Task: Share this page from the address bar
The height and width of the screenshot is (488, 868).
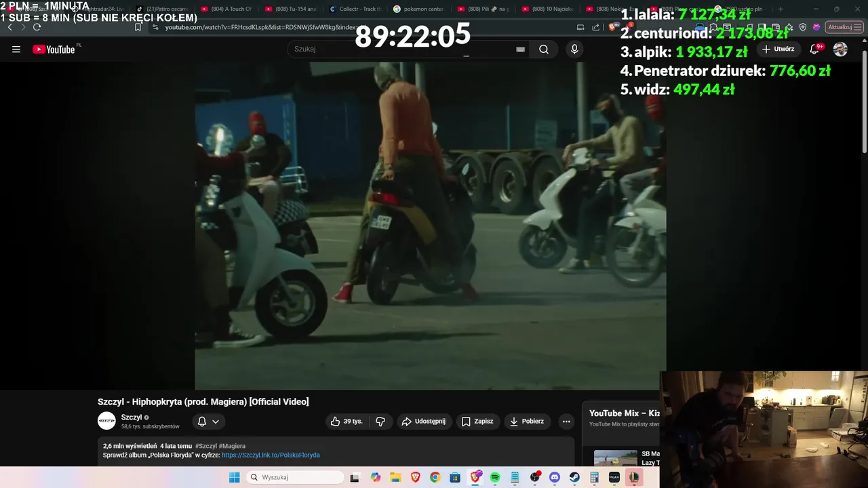Action: (x=595, y=27)
